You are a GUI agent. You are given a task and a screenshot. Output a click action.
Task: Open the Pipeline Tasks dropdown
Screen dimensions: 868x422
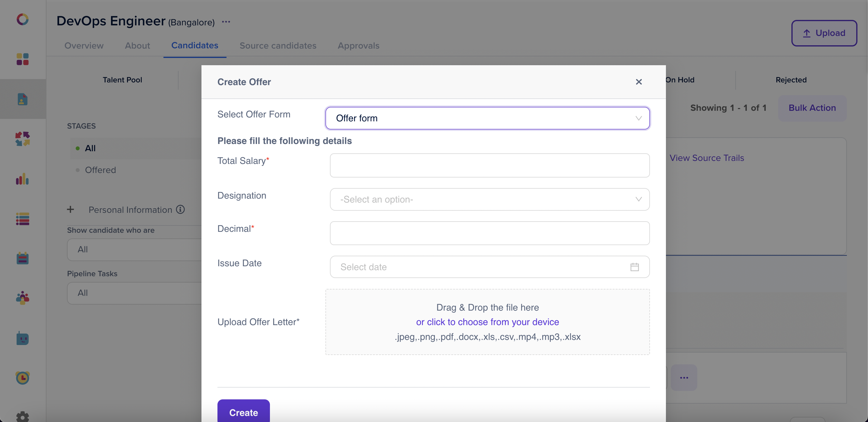point(135,293)
